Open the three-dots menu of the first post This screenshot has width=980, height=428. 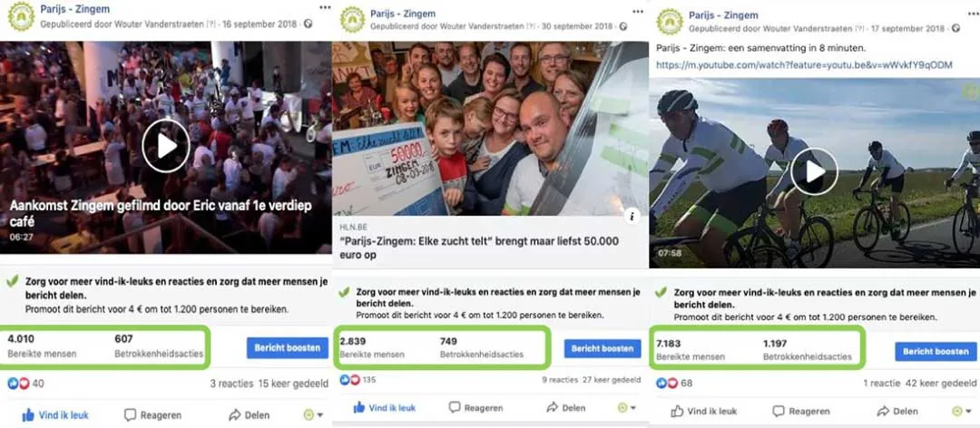(x=325, y=7)
